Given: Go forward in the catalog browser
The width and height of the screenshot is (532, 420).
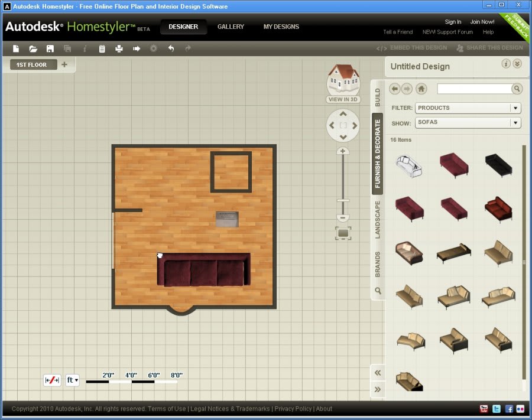Looking at the screenshot, I should [407, 89].
